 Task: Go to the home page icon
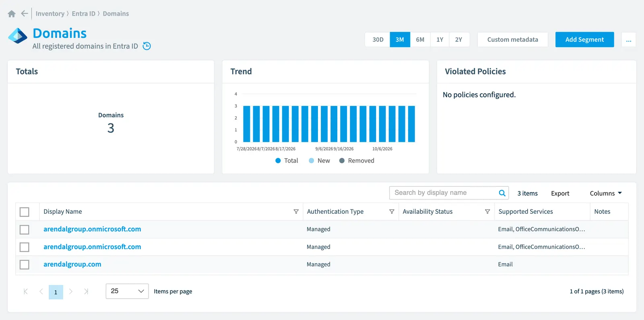[12, 14]
